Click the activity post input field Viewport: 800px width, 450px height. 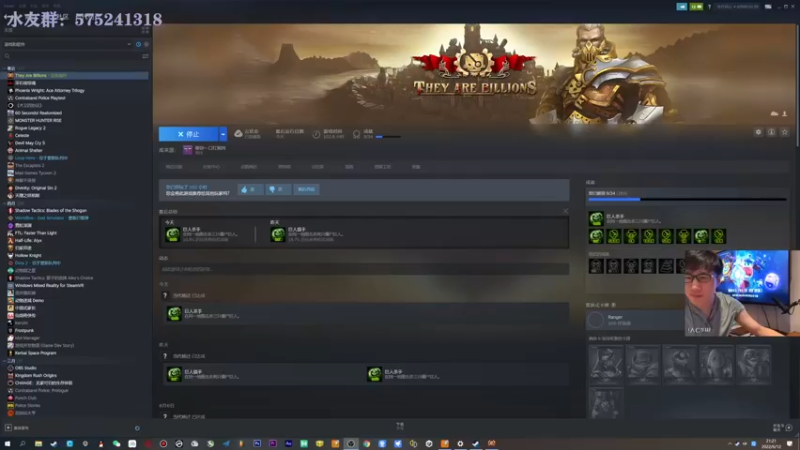point(364,269)
